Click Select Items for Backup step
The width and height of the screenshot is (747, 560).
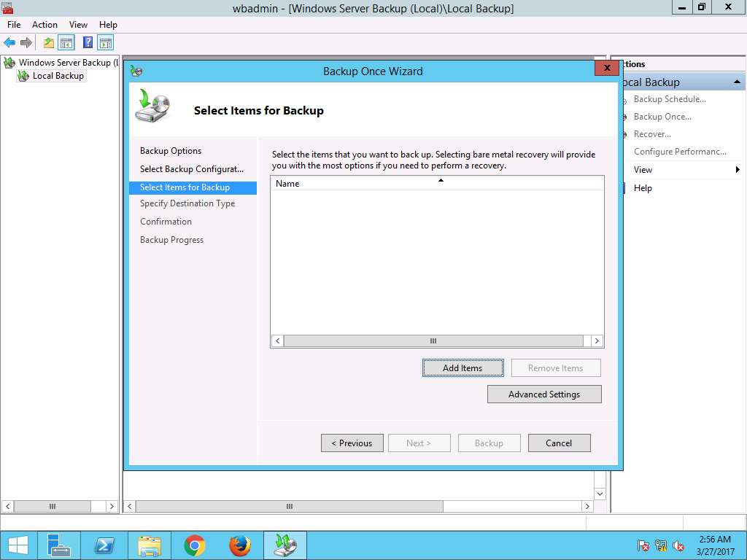point(193,187)
